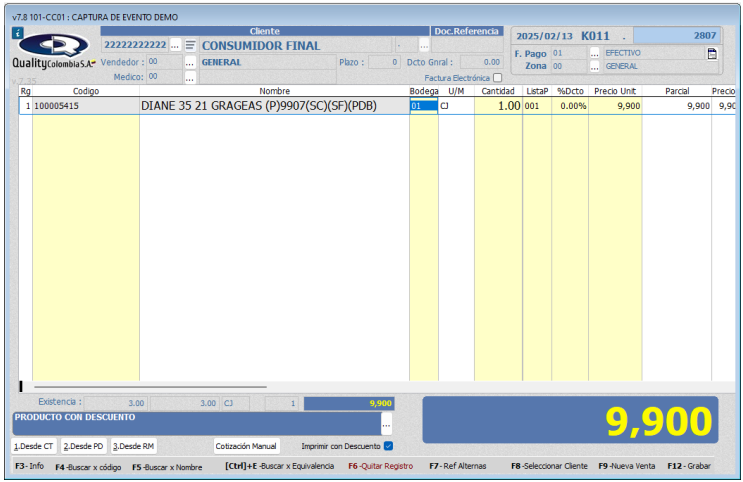
Task: Click the Medico code field
Action: click(x=164, y=77)
